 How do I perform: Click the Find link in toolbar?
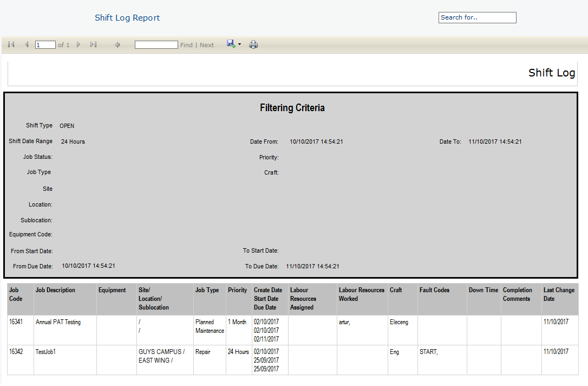coord(186,45)
